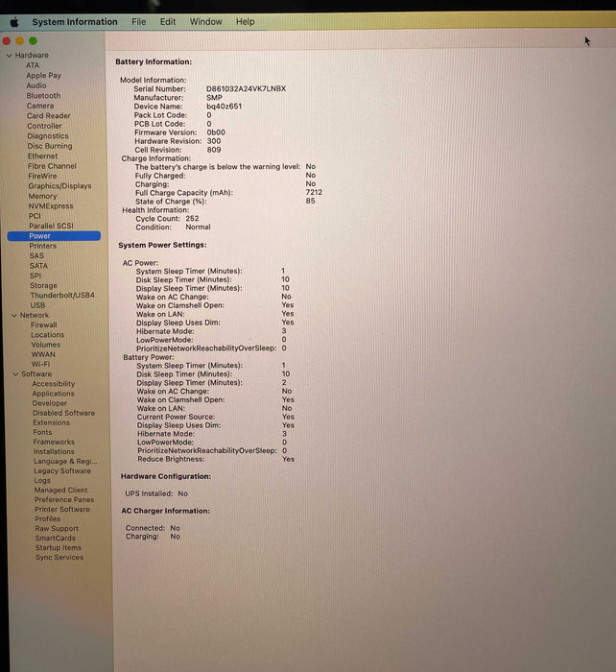Select PCI in the sidebar
The width and height of the screenshot is (616, 672).
[35, 216]
